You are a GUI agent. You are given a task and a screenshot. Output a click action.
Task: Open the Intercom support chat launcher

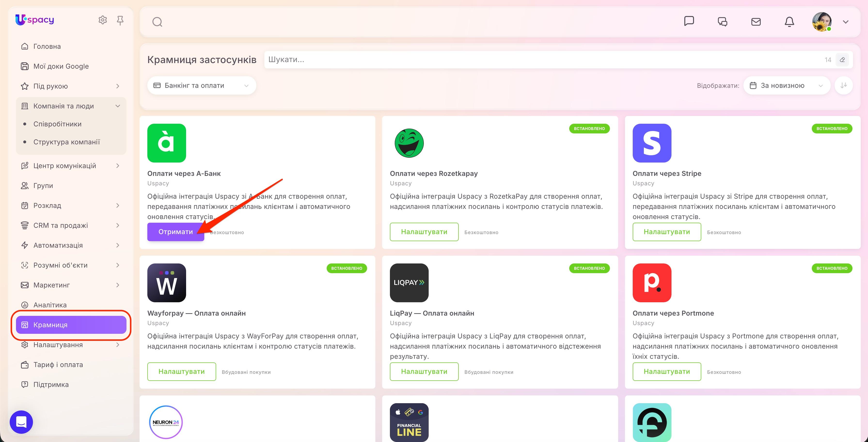pyautogui.click(x=21, y=422)
